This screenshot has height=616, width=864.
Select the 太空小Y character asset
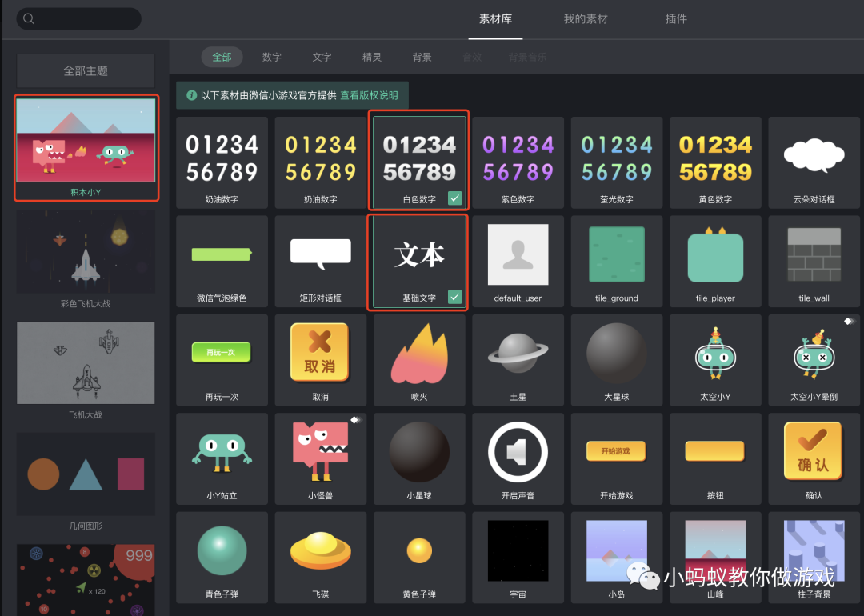(x=715, y=360)
